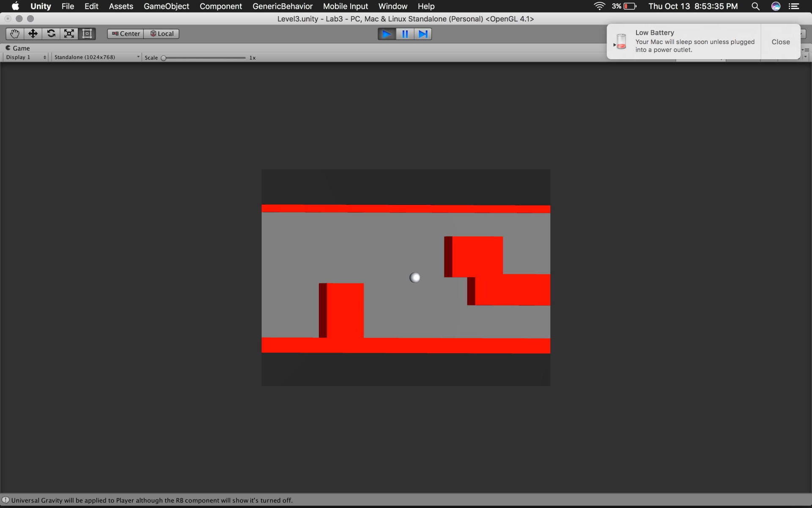The width and height of the screenshot is (812, 508).
Task: Select the Hand tool
Action: tap(15, 34)
